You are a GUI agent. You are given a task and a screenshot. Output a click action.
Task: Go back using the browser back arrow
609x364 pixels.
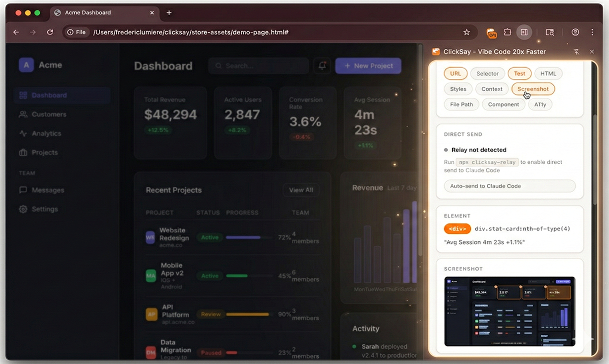16,32
